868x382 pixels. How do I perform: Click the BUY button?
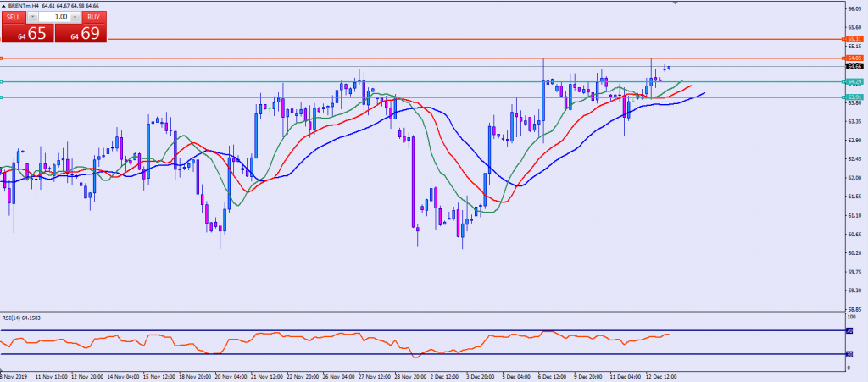[x=94, y=16]
